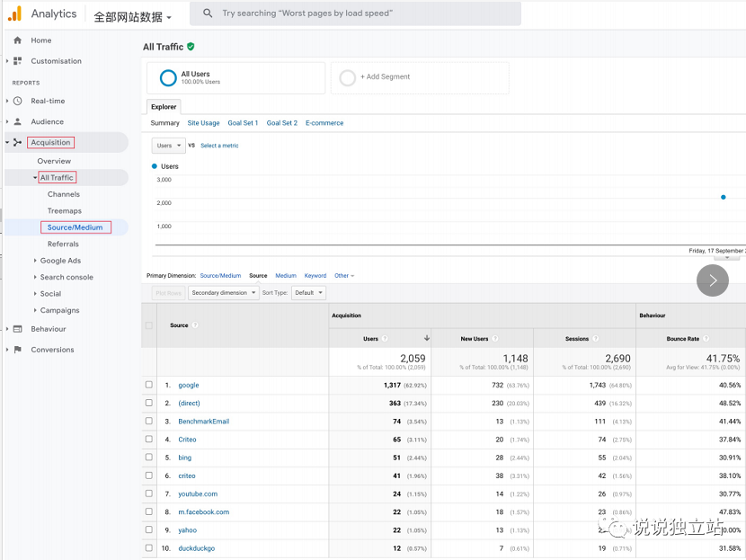Tick the checkbox for BenchmarkEmail row

tap(149, 422)
